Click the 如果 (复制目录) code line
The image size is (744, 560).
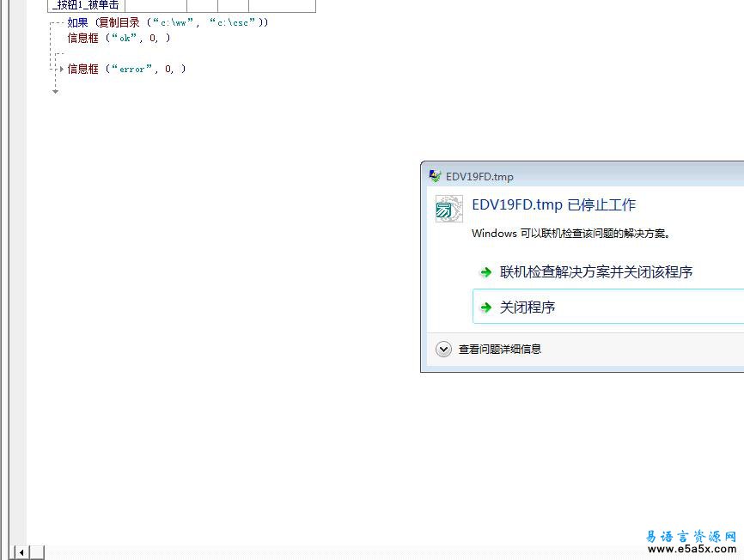click(x=168, y=22)
